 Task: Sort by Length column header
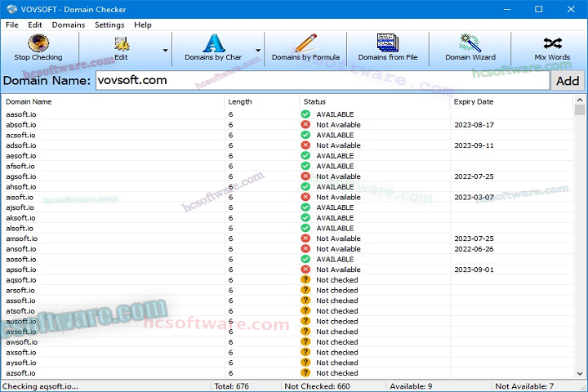262,101
